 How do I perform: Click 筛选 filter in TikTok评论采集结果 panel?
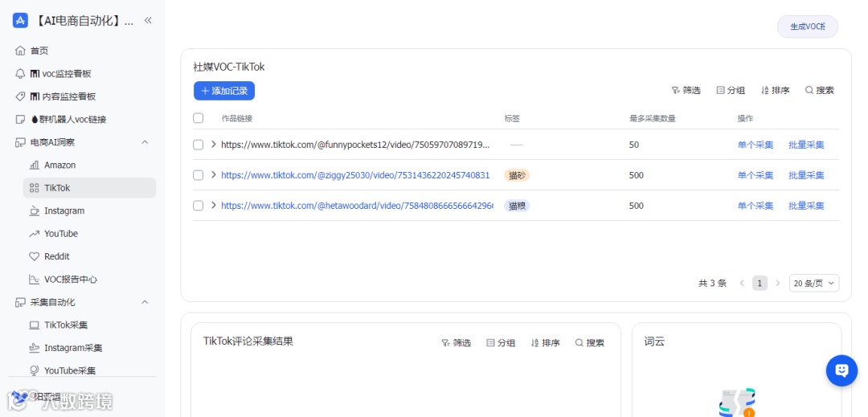[457, 343]
